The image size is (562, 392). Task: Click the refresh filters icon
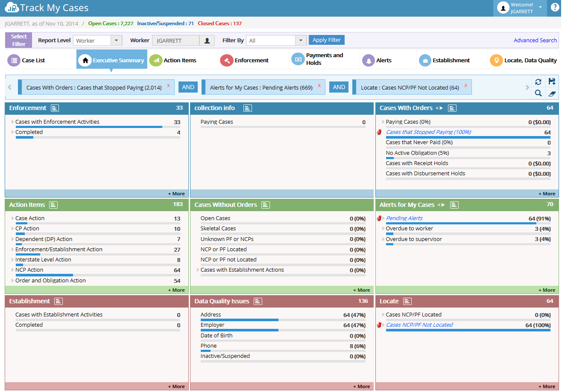(x=538, y=81)
